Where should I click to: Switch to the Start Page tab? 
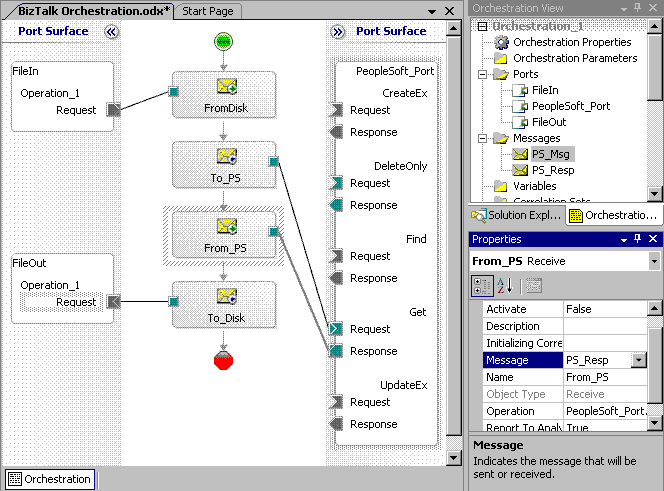(208, 11)
